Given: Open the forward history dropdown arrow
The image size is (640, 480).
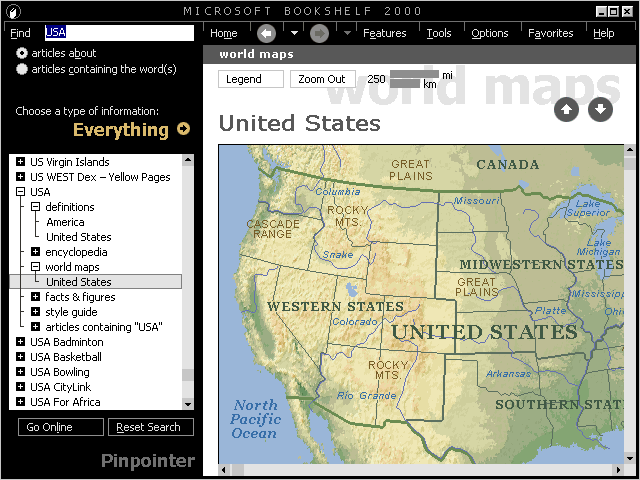Looking at the screenshot, I should pyautogui.click(x=347, y=33).
